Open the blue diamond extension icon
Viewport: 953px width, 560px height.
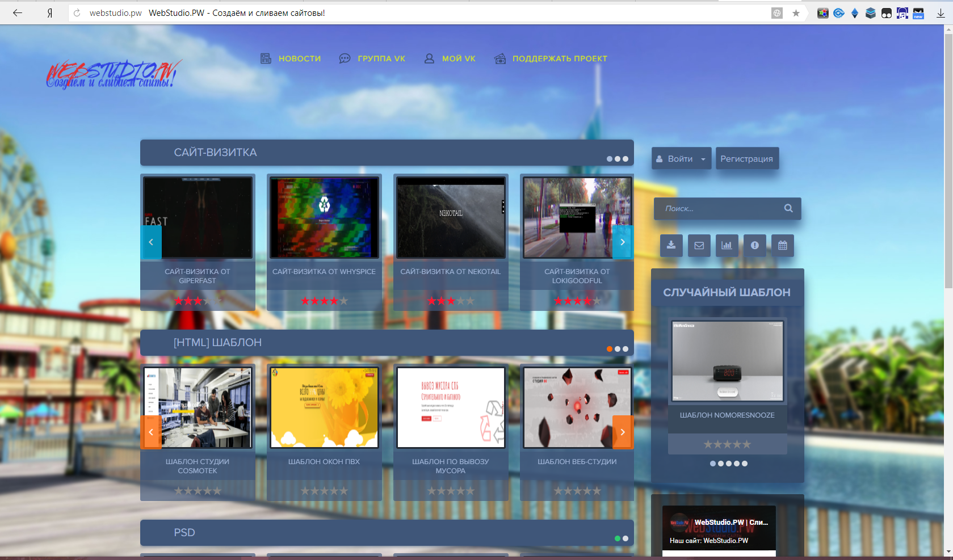click(855, 13)
